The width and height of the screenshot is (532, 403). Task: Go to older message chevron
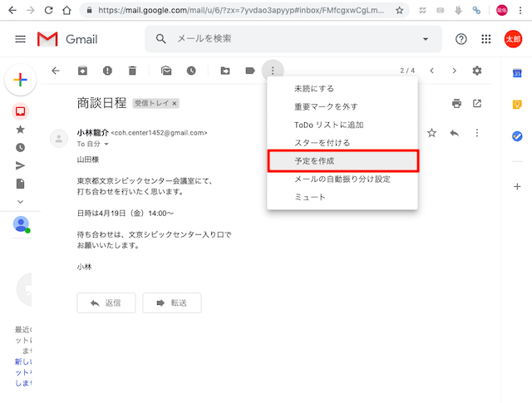pyautogui.click(x=455, y=71)
